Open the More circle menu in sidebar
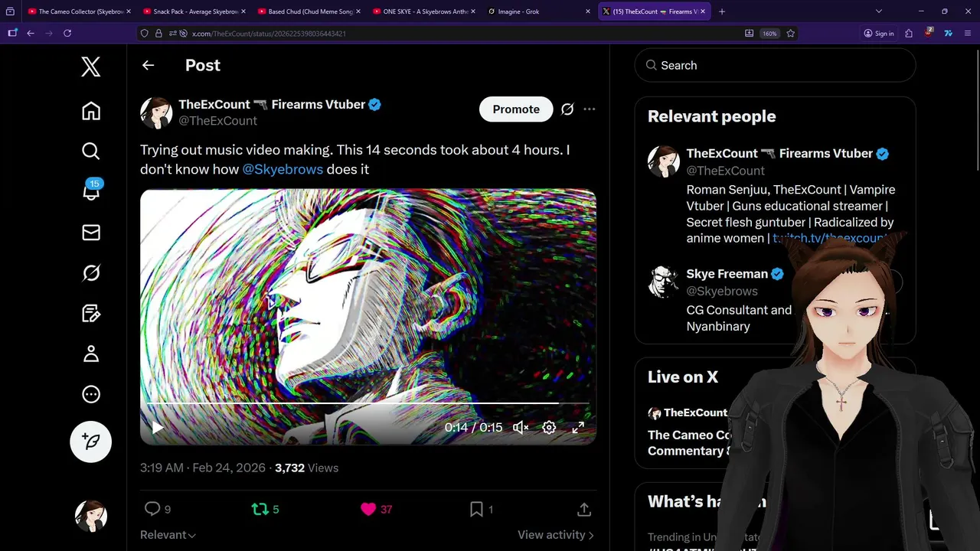Screen dimensions: 980x551 point(91,394)
